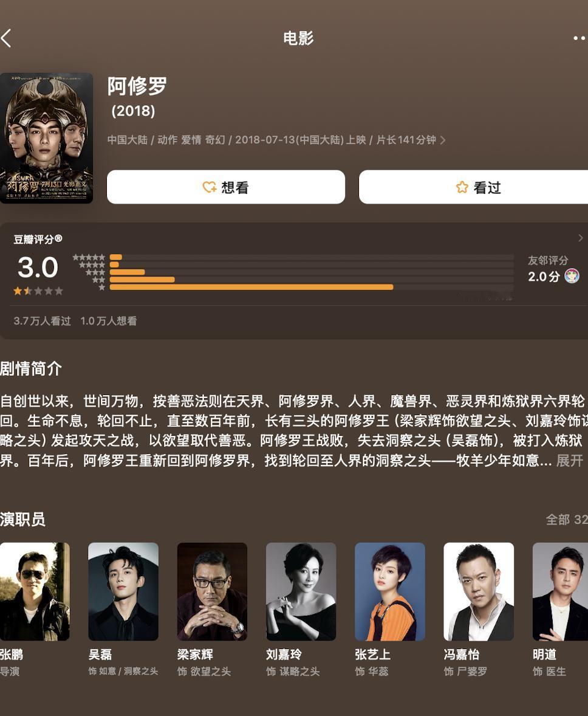Open actor 吴磊's profile photo

pos(123,591)
